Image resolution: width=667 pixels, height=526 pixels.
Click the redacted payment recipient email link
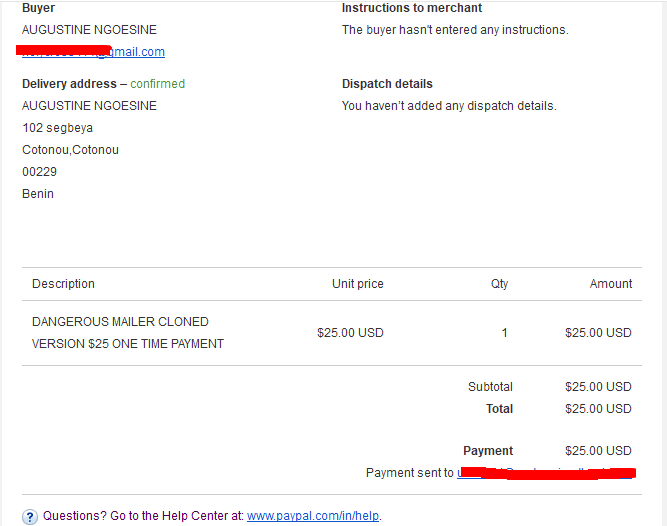click(546, 473)
